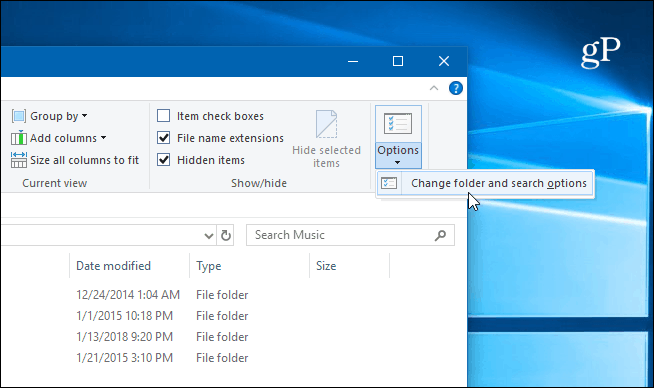Viewport: 654px width, 388px height.
Task: Sort by Type column header
Action: coord(209,266)
